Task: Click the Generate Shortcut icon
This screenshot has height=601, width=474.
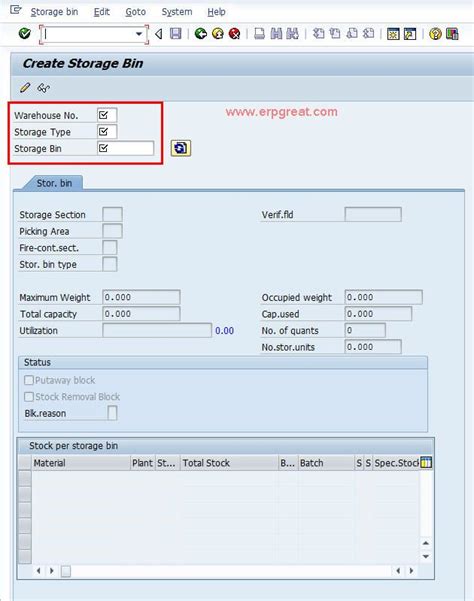Action: pos(410,34)
